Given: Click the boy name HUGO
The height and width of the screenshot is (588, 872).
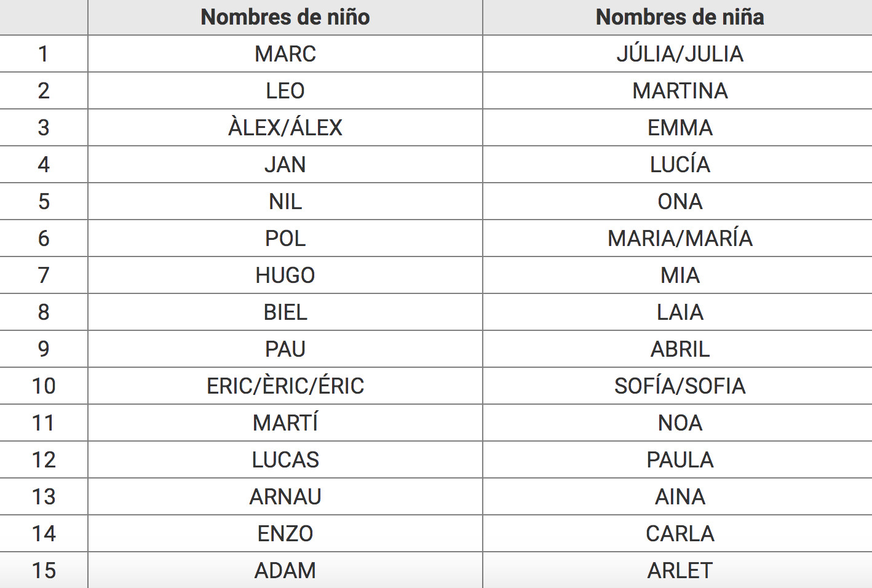Looking at the screenshot, I should tap(285, 276).
